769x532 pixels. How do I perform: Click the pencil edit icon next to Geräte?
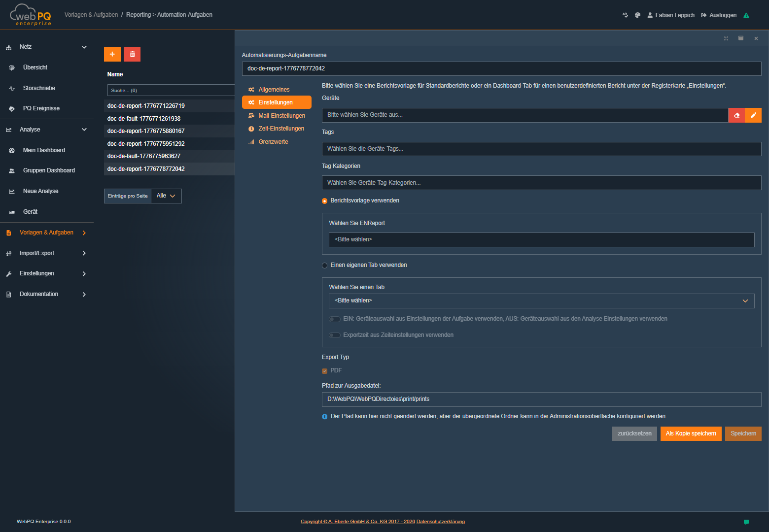pos(753,115)
